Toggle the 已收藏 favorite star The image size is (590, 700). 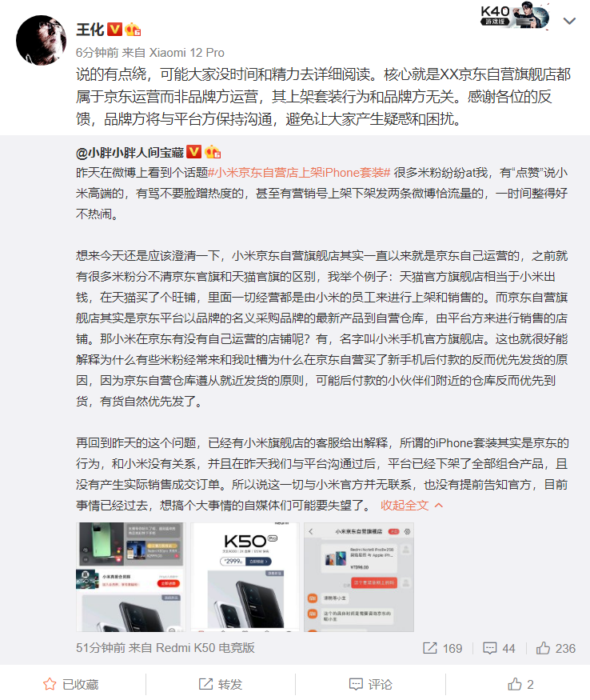pyautogui.click(x=71, y=684)
